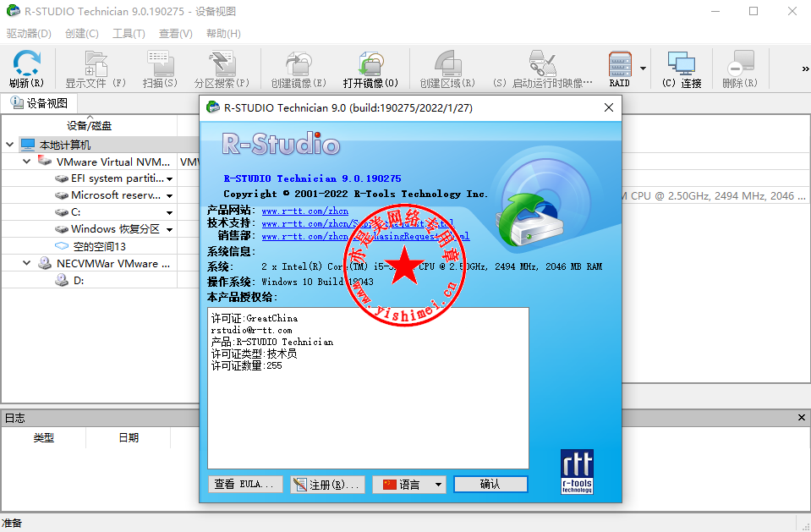Click the Show Files (显示文件) toolbar icon
811x532 pixels.
click(x=96, y=63)
